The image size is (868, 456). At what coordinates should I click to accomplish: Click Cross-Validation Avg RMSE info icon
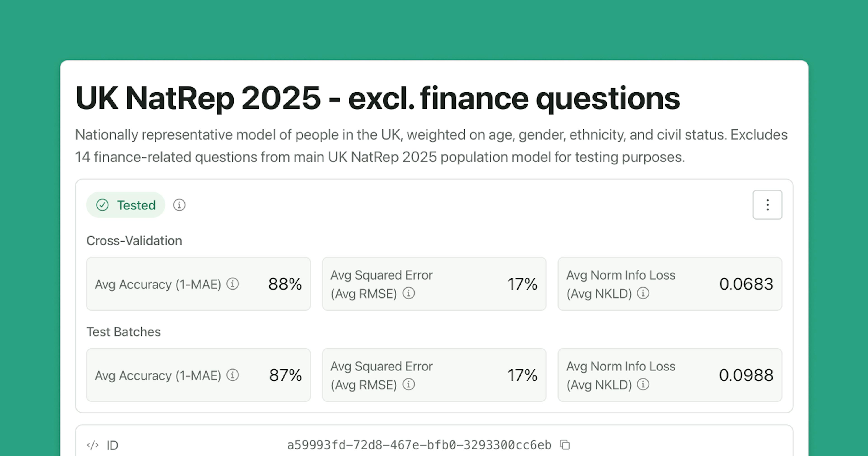408,293
